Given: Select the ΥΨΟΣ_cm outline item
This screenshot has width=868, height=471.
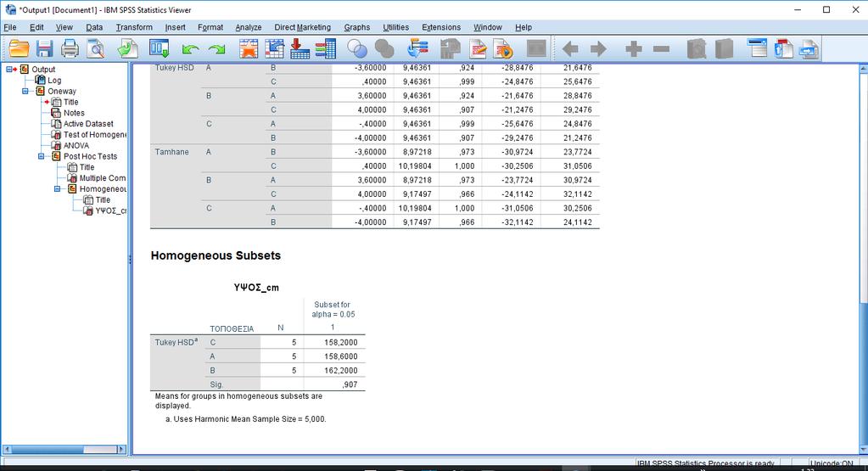Looking at the screenshot, I should (x=110, y=210).
